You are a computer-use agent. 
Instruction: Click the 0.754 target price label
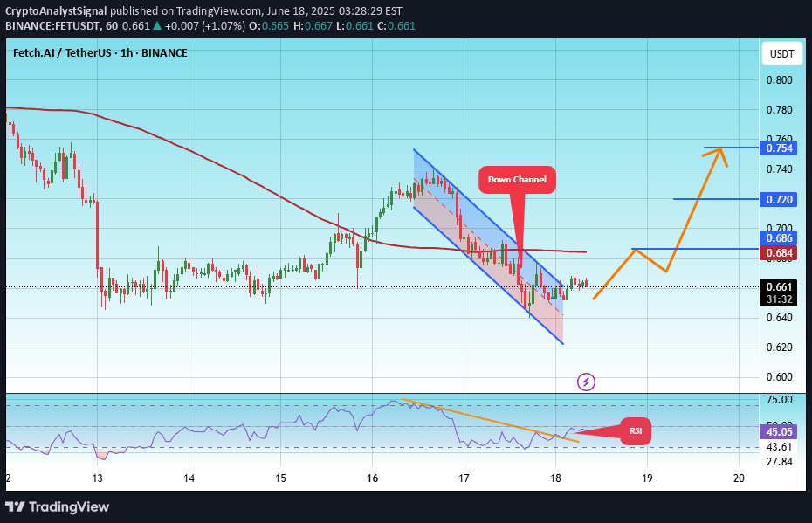point(780,148)
